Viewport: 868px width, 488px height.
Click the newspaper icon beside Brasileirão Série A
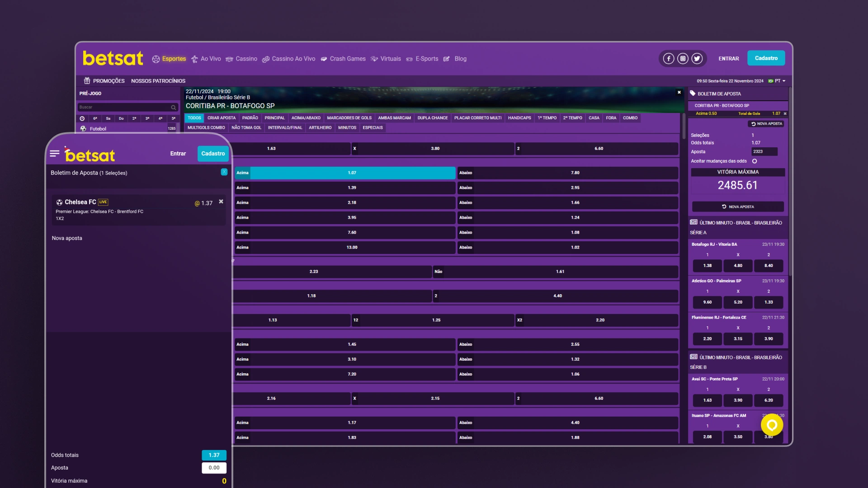(693, 222)
